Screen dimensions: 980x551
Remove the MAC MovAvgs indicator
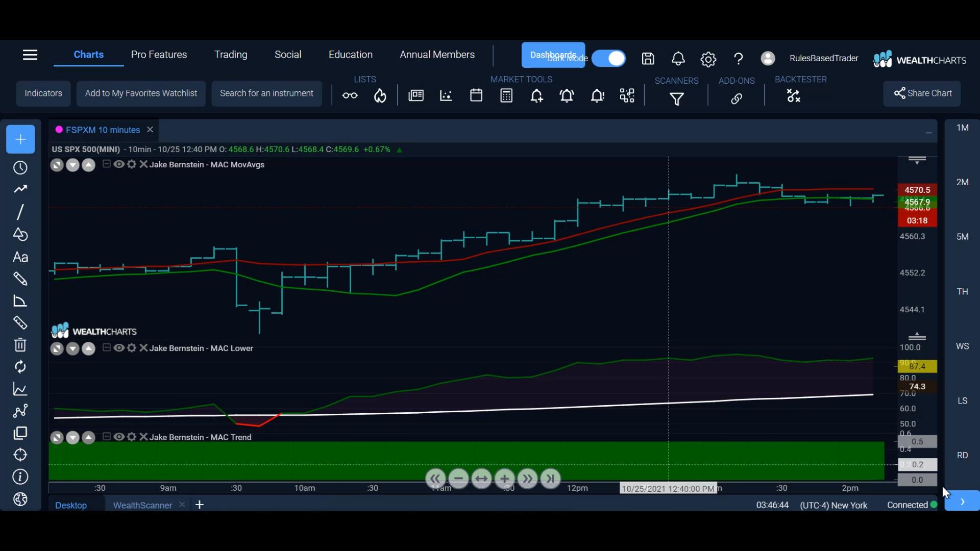click(143, 164)
